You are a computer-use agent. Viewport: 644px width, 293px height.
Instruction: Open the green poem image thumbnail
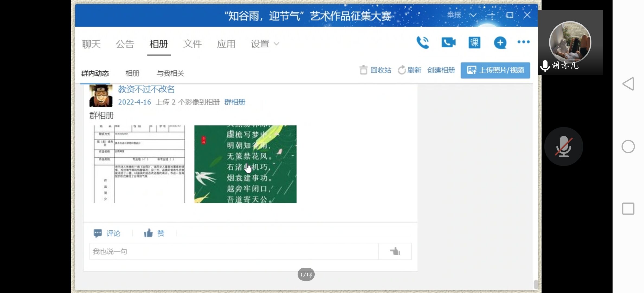pyautogui.click(x=245, y=164)
